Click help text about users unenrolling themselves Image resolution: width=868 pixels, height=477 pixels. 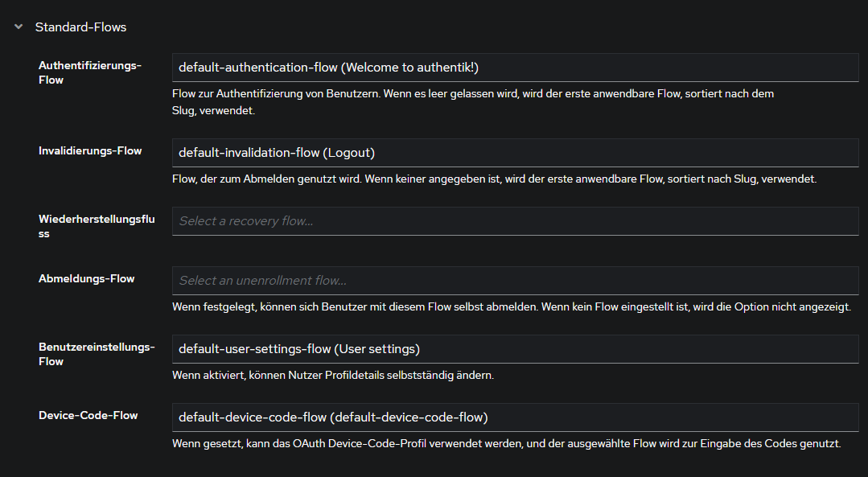511,307
